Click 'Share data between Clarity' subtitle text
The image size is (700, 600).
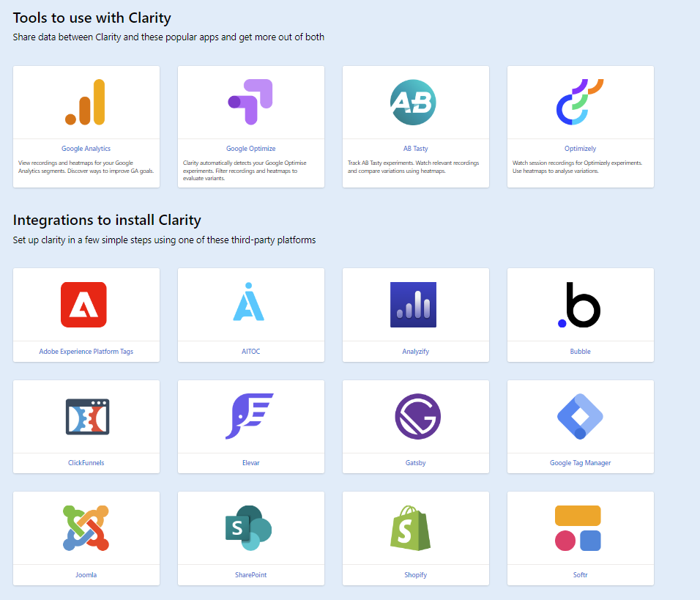[168, 37]
